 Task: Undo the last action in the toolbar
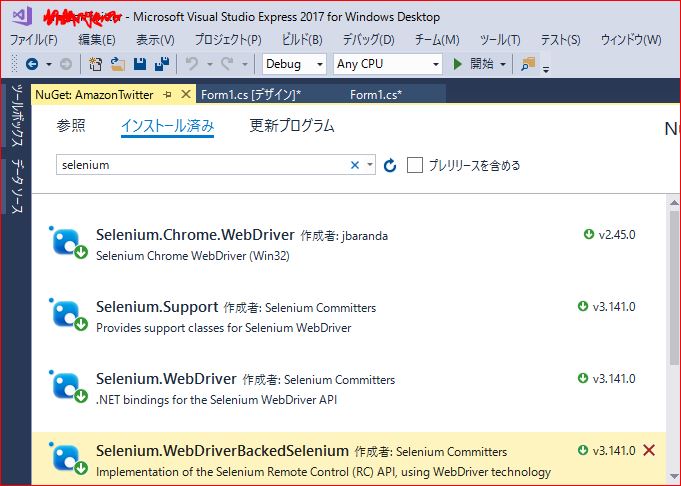point(192,64)
